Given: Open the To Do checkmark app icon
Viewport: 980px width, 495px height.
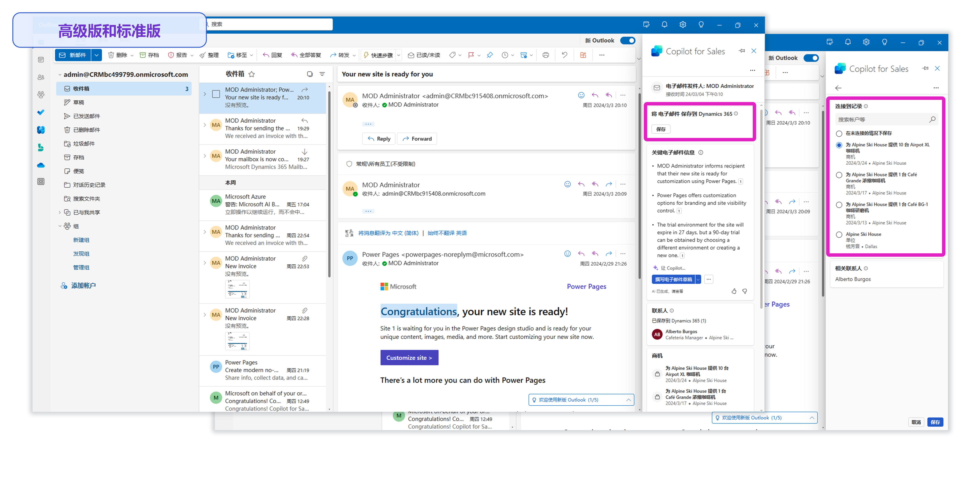Looking at the screenshot, I should click(41, 112).
